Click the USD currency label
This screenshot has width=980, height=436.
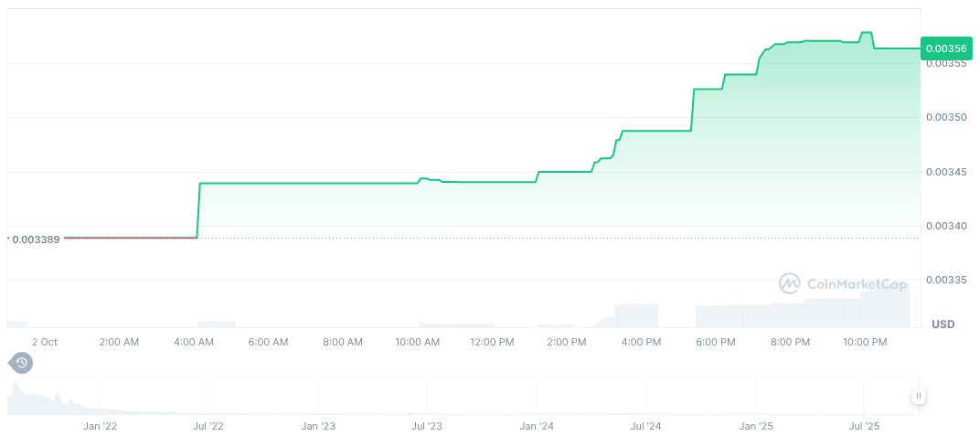[943, 324]
